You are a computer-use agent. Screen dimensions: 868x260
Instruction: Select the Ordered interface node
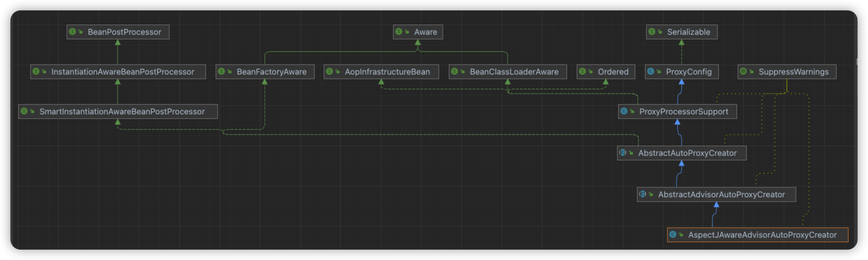[x=606, y=72]
